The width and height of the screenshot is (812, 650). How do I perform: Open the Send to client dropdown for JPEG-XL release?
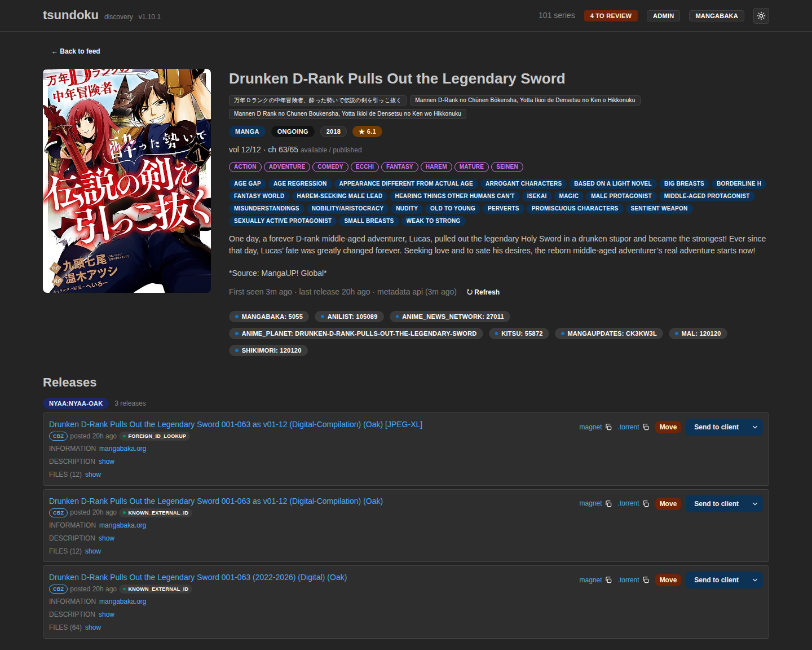tap(755, 427)
